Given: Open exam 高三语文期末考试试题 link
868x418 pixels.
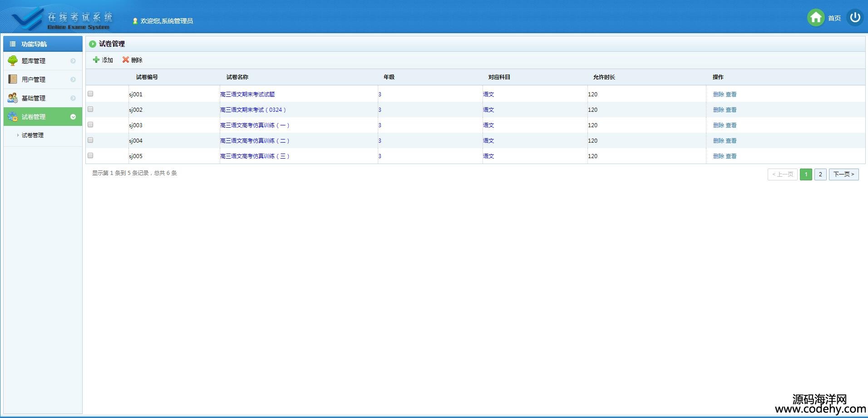Looking at the screenshot, I should tap(247, 95).
